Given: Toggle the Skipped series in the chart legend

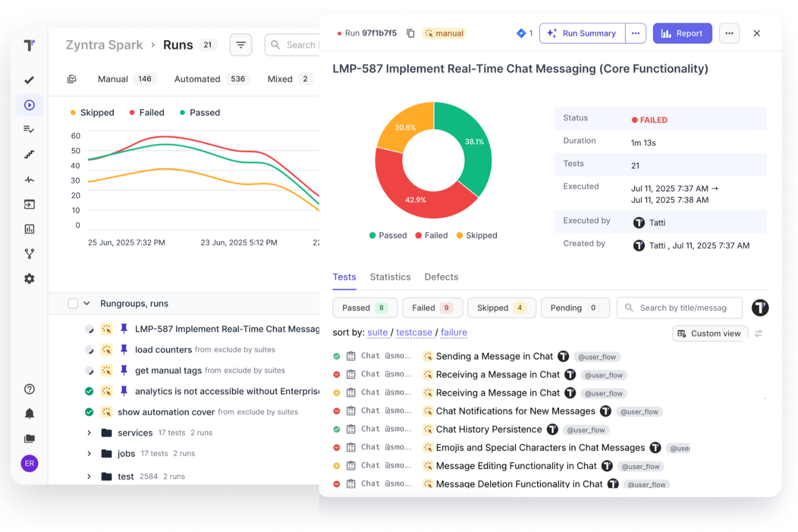Looking at the screenshot, I should coord(92,112).
